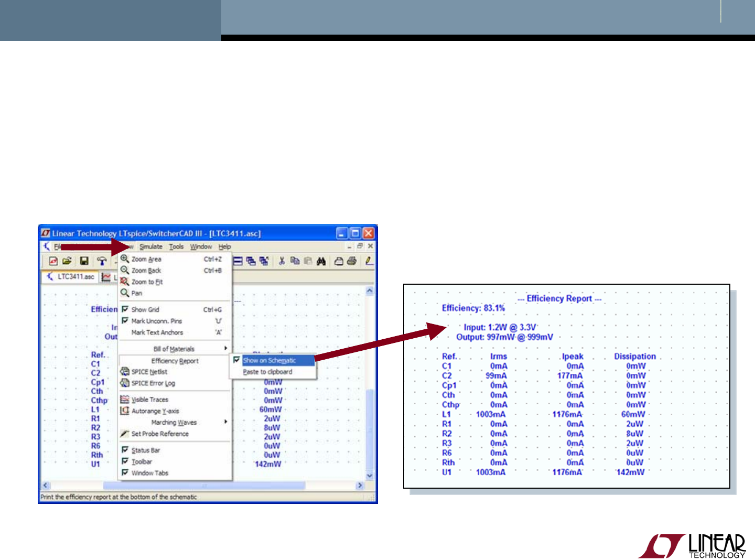Click the Paste icon in the toolbar

308,261
